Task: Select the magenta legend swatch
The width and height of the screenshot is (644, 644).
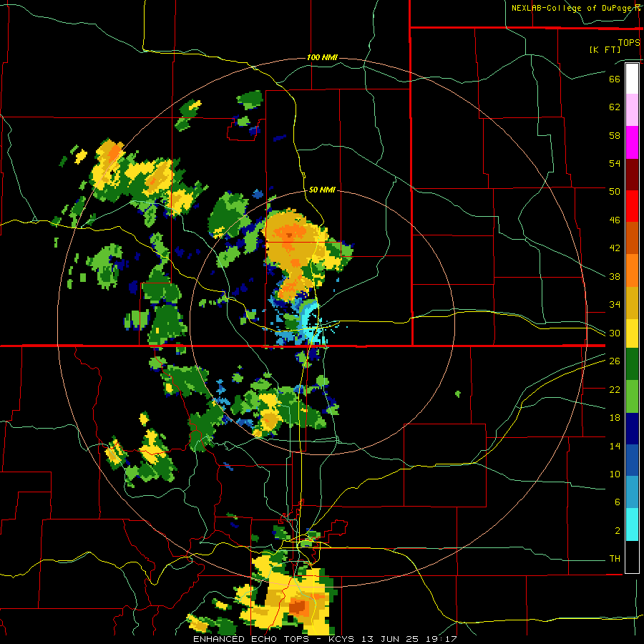Action: point(632,142)
